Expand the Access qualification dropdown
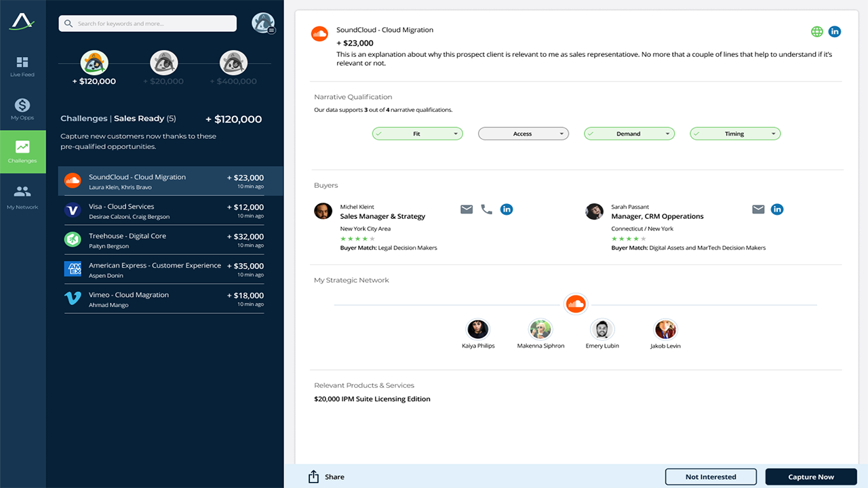 coord(523,134)
